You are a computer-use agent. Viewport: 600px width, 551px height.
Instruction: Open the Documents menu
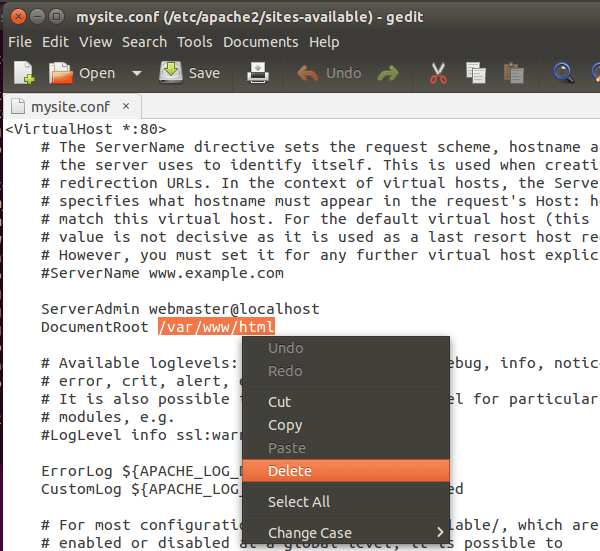260,42
